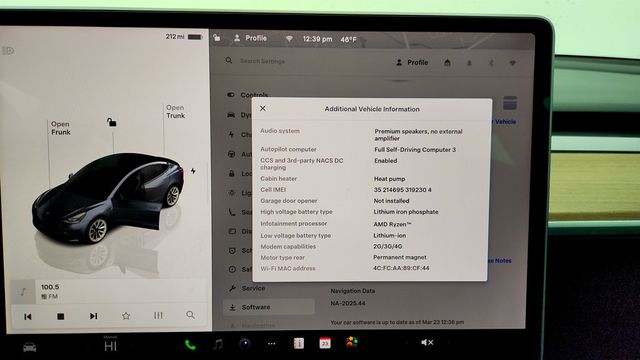Tap the music note album thumbnail
The width and height of the screenshot is (640, 360).
[23, 291]
